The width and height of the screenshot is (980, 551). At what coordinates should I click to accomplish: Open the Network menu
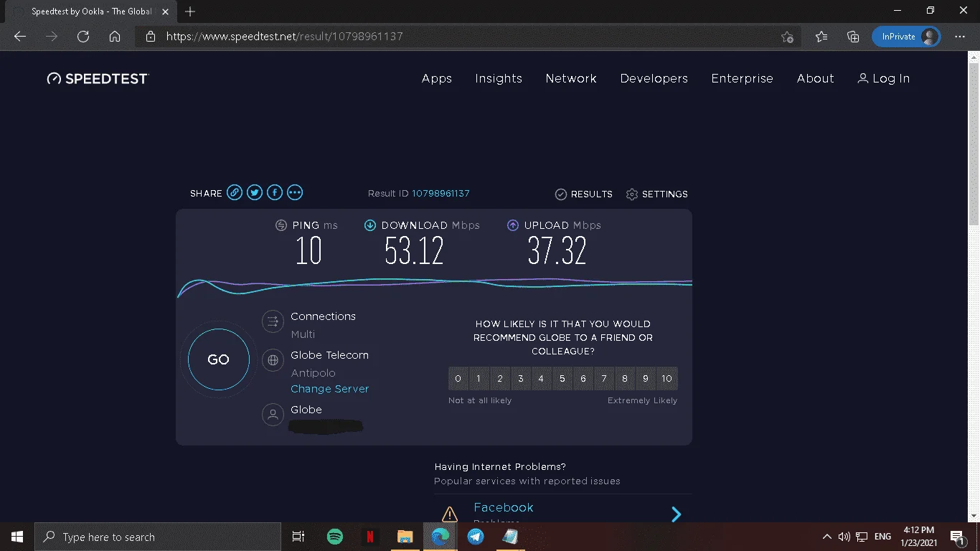click(x=571, y=79)
